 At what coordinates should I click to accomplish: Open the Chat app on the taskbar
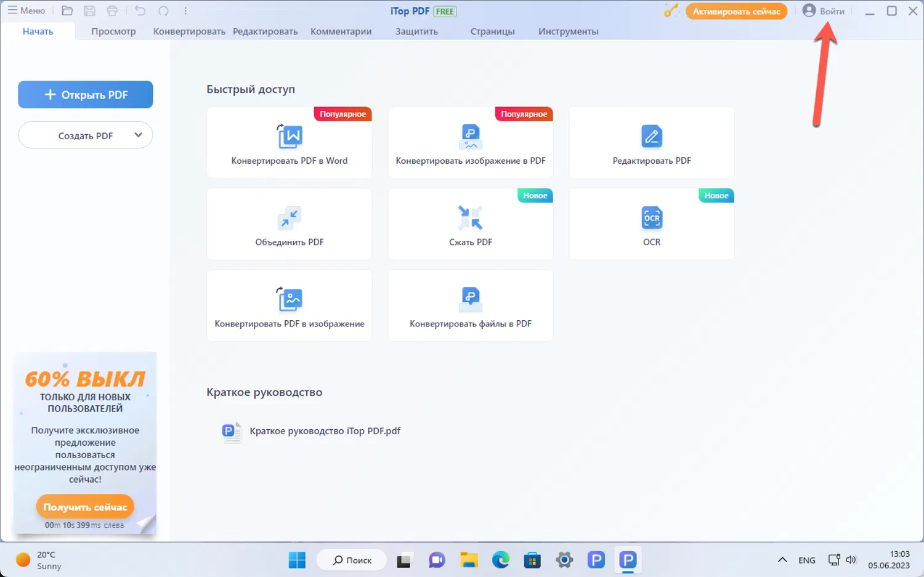tap(437, 560)
